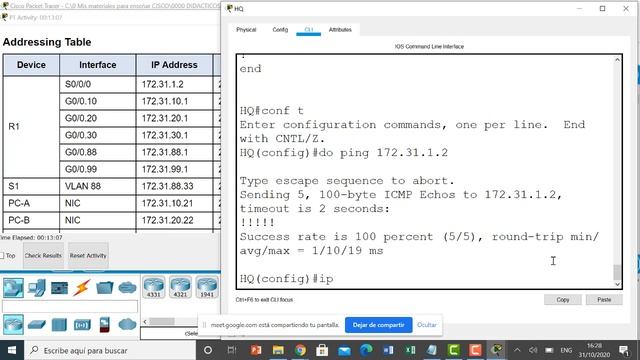Open Microsoft Store from the taskbar
This screenshot has width=640, height=360.
point(322,350)
